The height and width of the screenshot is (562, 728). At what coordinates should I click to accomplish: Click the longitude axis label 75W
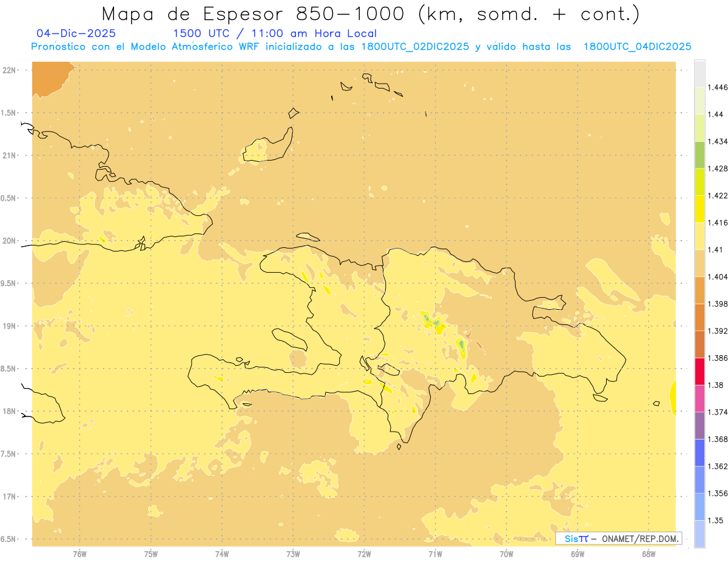click(151, 554)
